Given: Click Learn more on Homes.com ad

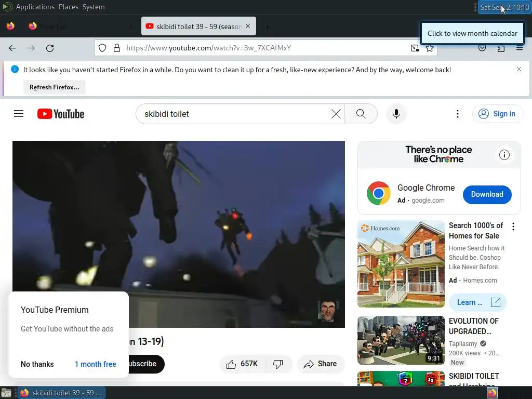Looking at the screenshot, I should pyautogui.click(x=478, y=302).
